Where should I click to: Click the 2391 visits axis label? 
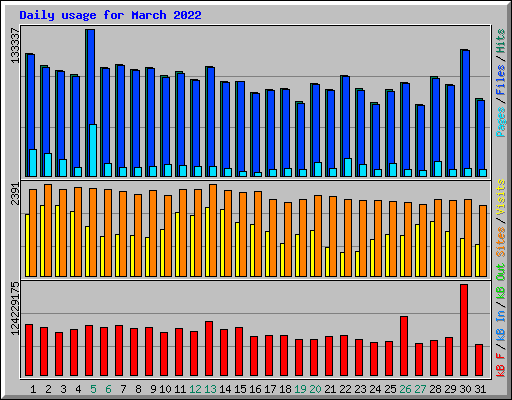pos(15,194)
